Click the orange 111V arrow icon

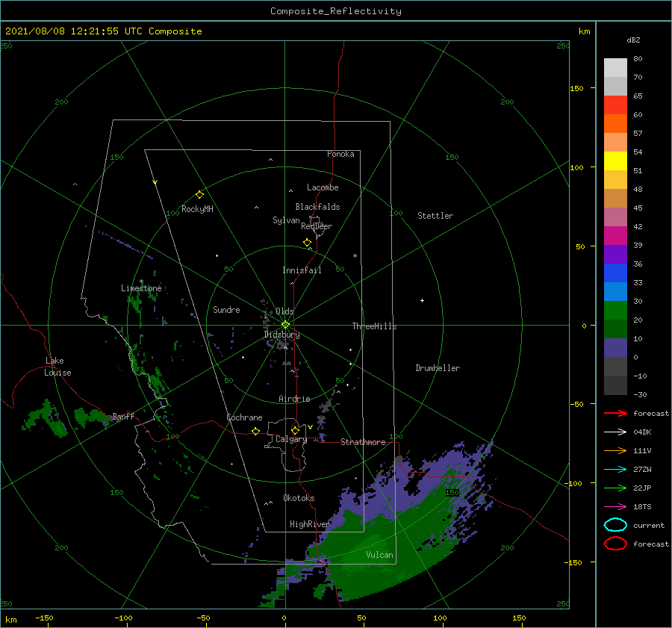(x=615, y=450)
